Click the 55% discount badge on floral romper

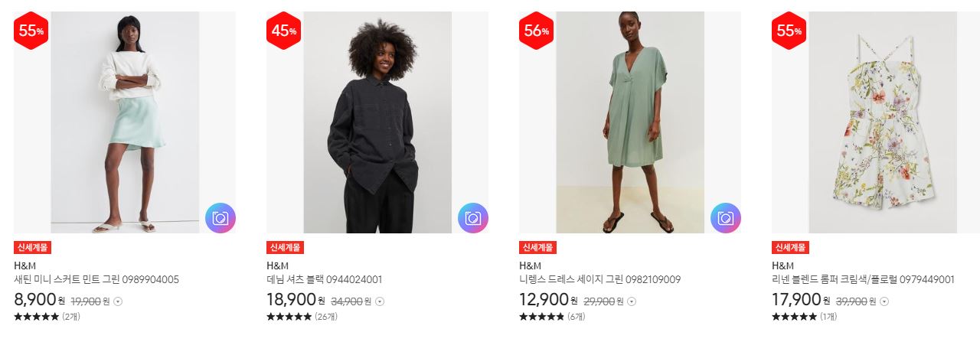pyautogui.click(x=789, y=31)
